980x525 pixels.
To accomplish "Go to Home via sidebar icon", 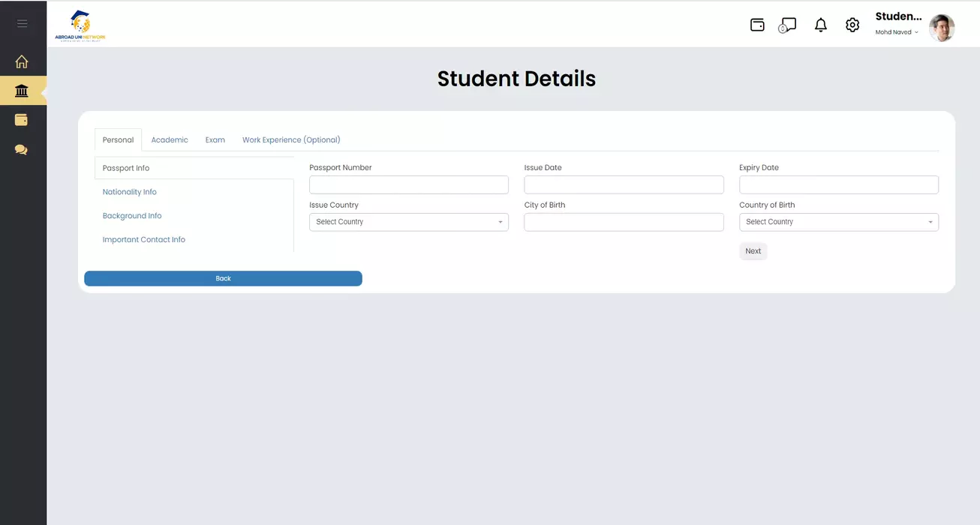I will (22, 62).
